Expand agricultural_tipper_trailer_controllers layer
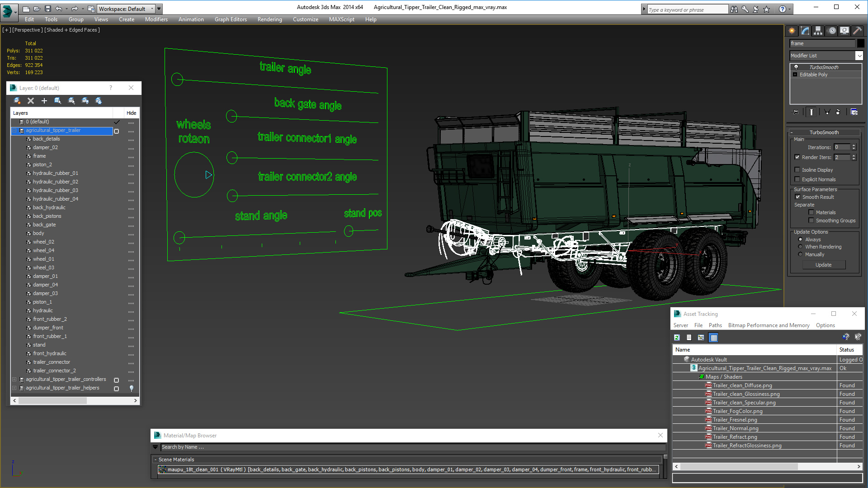The height and width of the screenshot is (488, 868). (14, 380)
